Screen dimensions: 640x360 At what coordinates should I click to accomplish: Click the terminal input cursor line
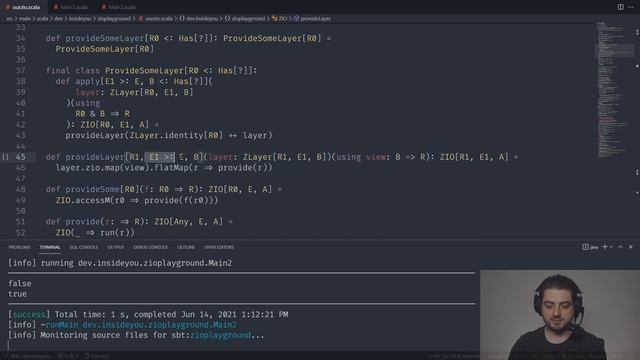click(241, 345)
